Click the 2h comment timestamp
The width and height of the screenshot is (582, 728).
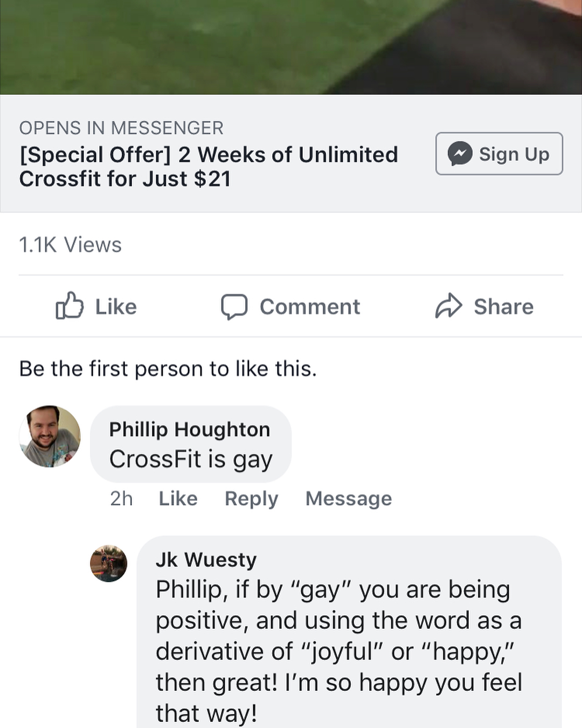tap(121, 498)
